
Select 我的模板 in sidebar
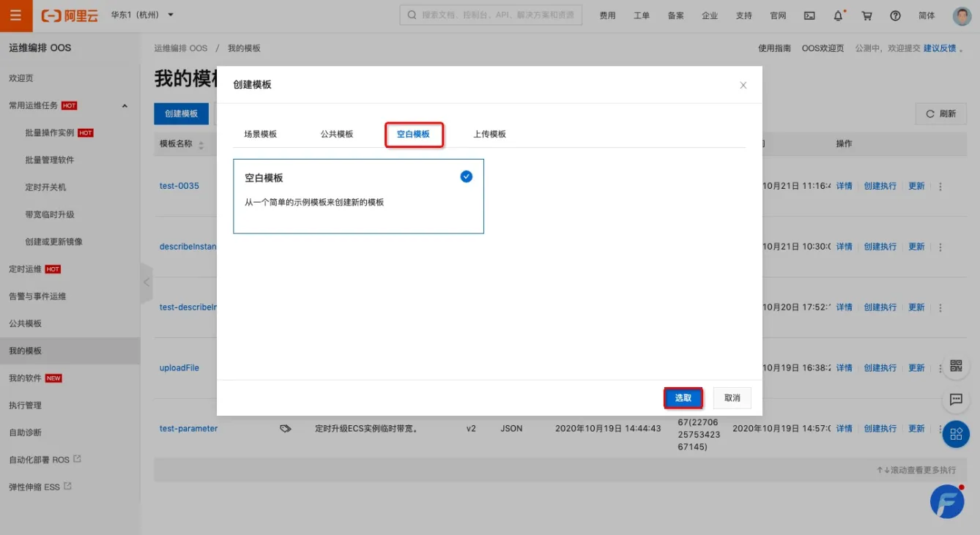[70, 351]
